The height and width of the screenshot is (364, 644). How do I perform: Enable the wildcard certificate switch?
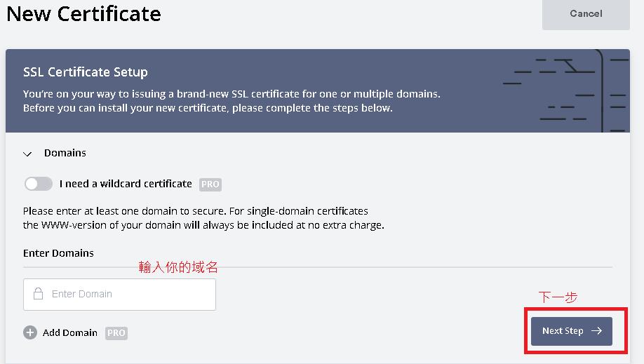pyautogui.click(x=39, y=184)
